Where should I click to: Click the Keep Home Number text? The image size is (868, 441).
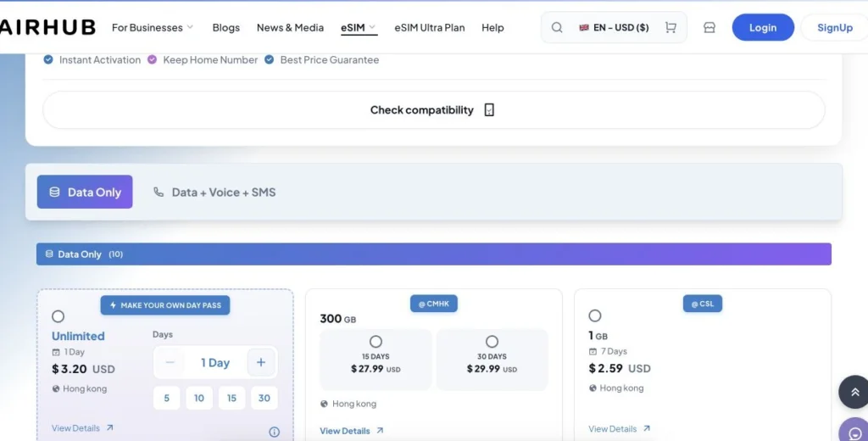[210, 60]
